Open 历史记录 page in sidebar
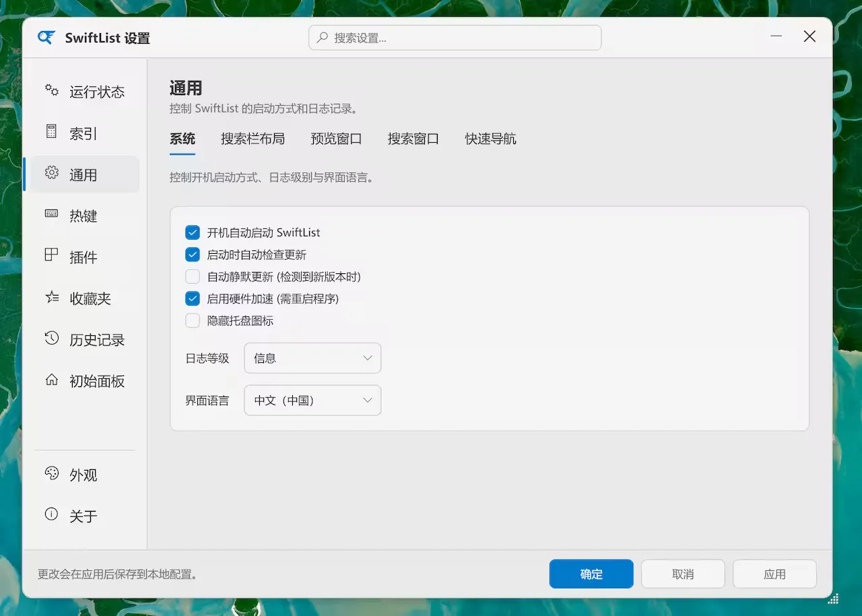862x616 pixels. pos(85,340)
